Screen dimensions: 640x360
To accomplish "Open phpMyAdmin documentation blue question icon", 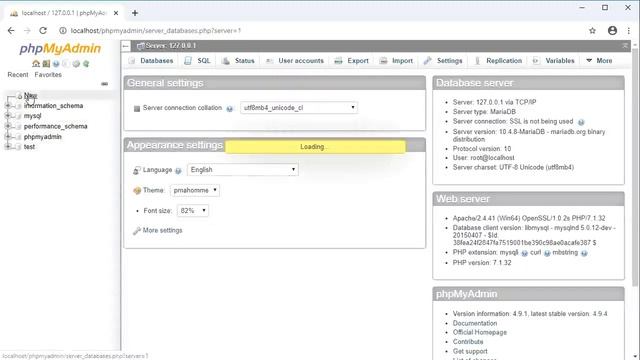I will click(x=56, y=64).
